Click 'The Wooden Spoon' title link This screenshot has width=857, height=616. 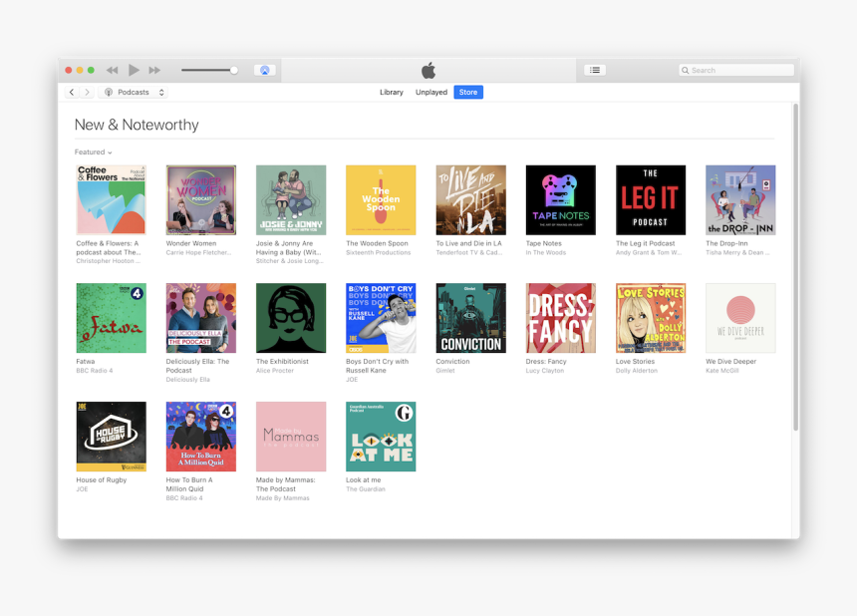[377, 244]
